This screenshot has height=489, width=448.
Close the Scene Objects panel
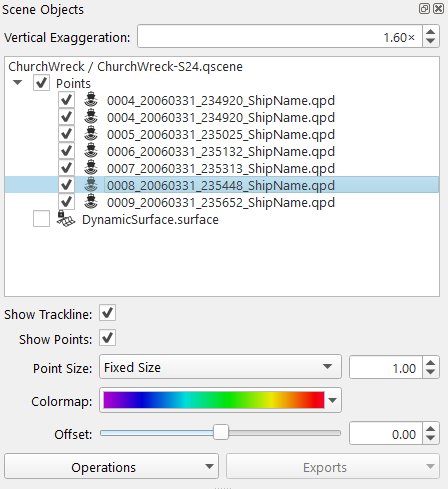(438, 8)
